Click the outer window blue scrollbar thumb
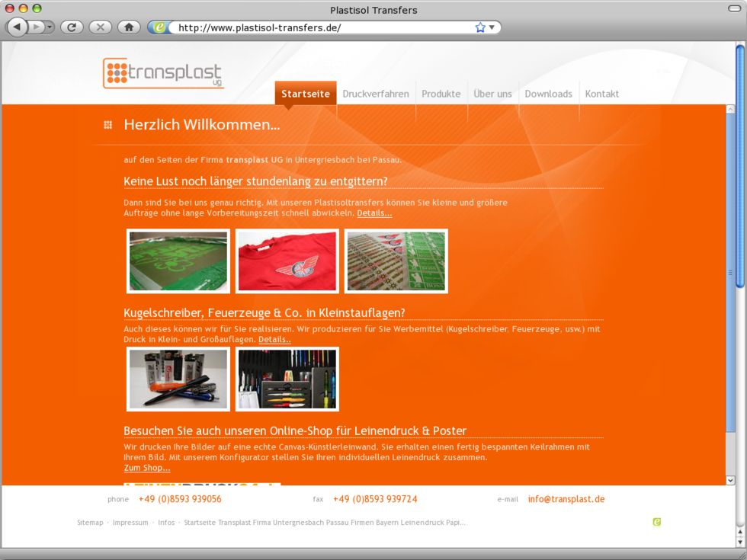The height and width of the screenshot is (560, 747). click(740, 166)
